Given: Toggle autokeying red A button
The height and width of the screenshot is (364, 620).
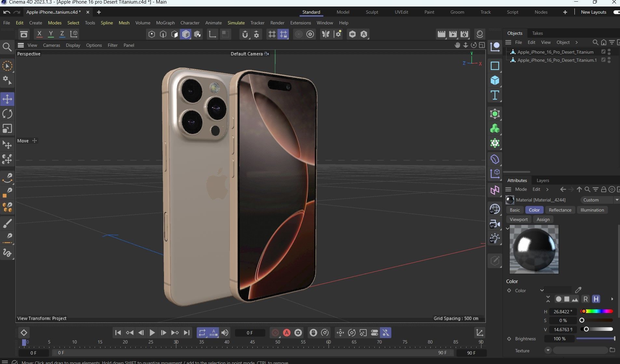Looking at the screenshot, I should point(287,332).
